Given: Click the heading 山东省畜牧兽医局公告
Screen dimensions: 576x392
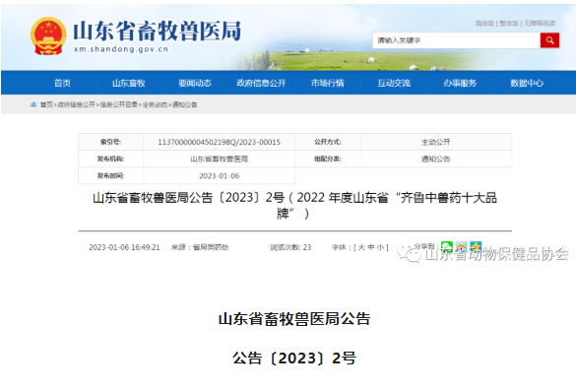Looking at the screenshot, I should 294,319.
